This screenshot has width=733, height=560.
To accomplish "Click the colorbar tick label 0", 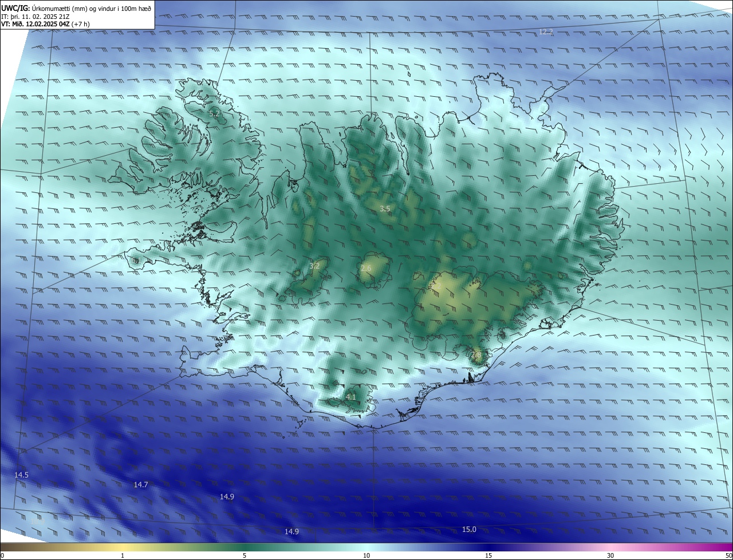I will pyautogui.click(x=2, y=555).
